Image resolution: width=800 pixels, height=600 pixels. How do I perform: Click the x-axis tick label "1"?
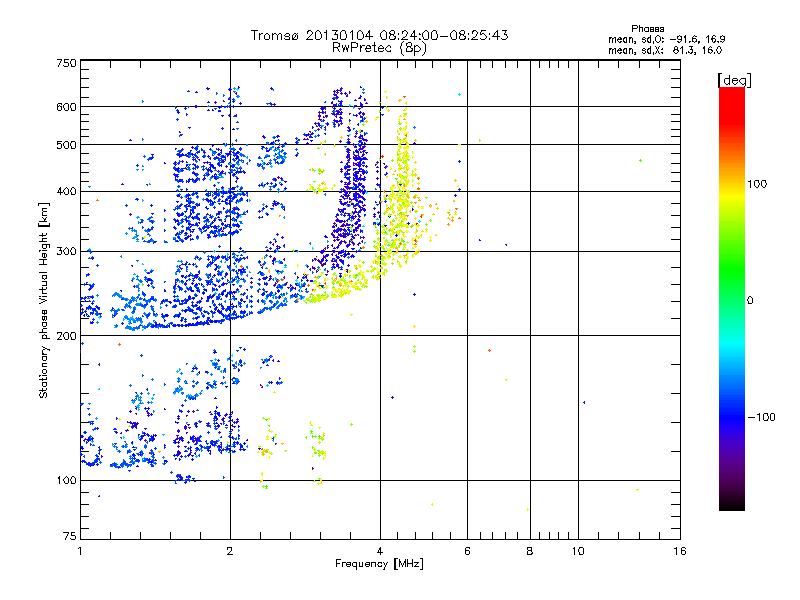pos(80,551)
